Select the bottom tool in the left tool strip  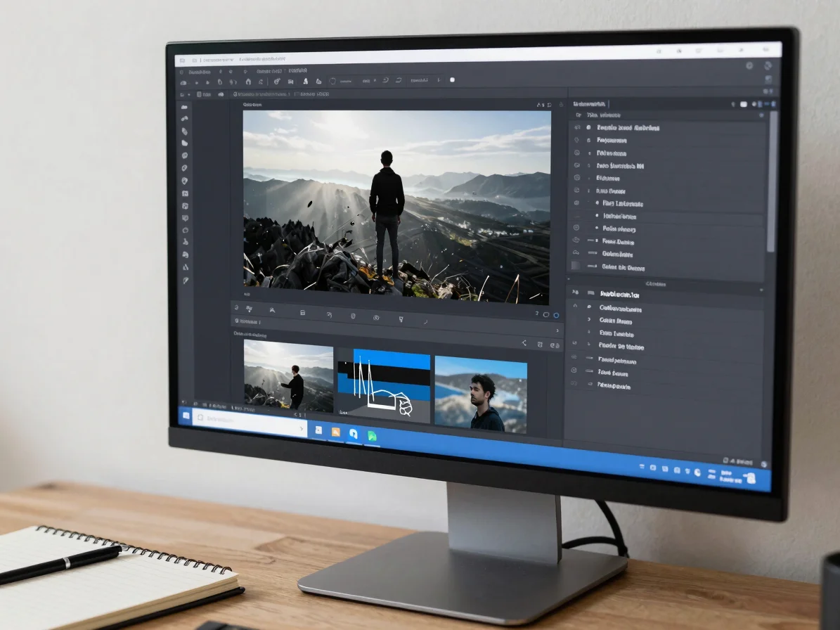[x=186, y=280]
